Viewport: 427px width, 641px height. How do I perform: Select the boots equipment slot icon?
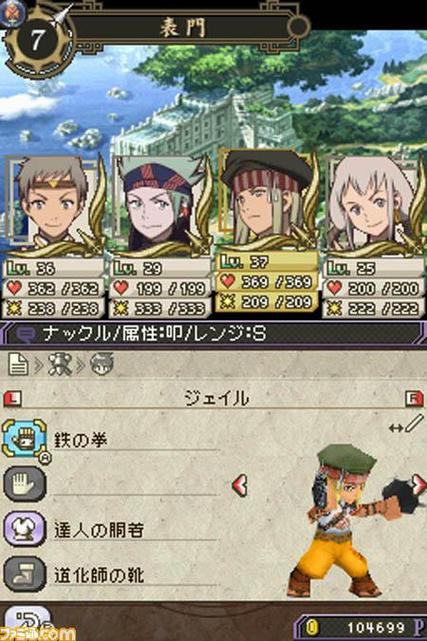click(24, 574)
